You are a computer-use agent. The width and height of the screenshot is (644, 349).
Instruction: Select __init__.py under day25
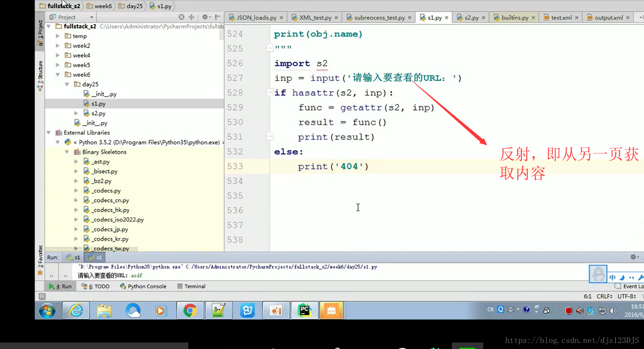100,94
